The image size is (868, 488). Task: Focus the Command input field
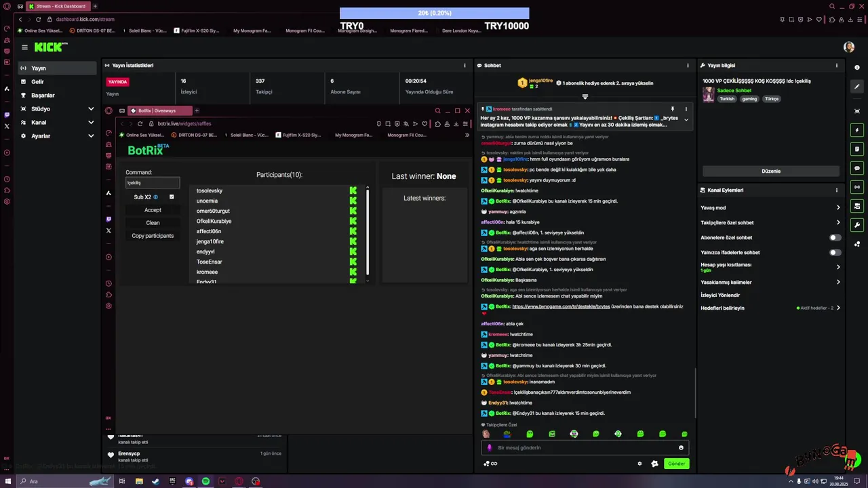point(153,182)
